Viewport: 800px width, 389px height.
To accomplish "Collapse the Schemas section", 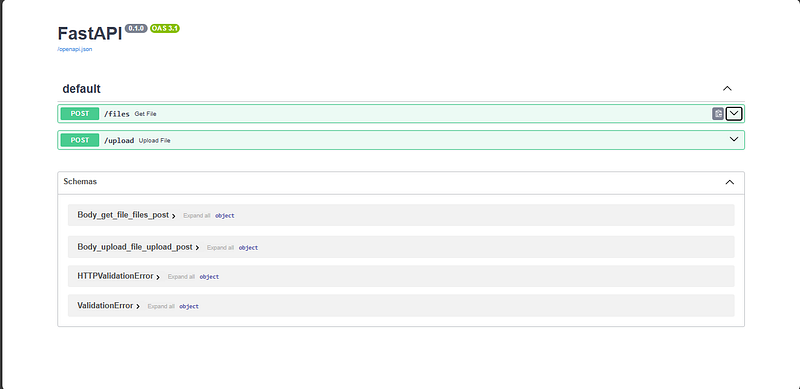I will pos(730,182).
